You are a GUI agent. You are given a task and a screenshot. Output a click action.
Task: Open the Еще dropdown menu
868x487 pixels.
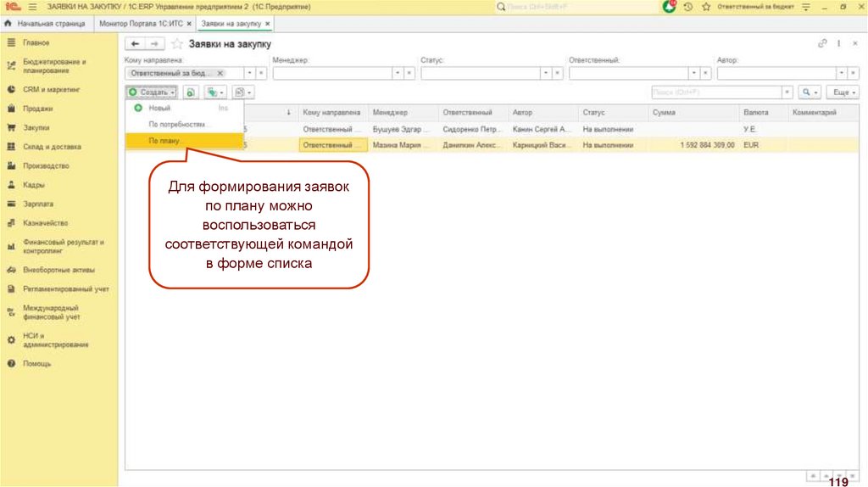(843, 92)
